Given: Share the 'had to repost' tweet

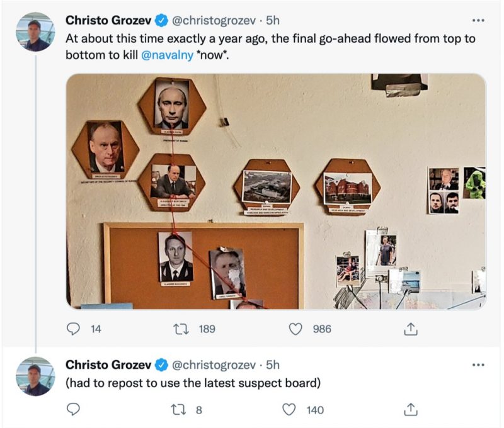Looking at the screenshot, I should [x=410, y=410].
